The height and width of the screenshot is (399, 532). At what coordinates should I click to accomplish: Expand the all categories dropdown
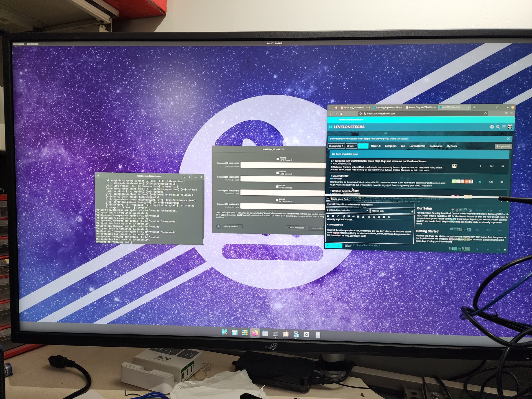[x=336, y=146]
